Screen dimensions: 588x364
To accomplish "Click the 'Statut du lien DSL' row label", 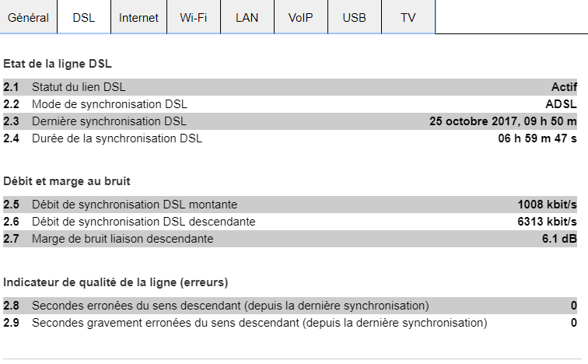I will (79, 87).
